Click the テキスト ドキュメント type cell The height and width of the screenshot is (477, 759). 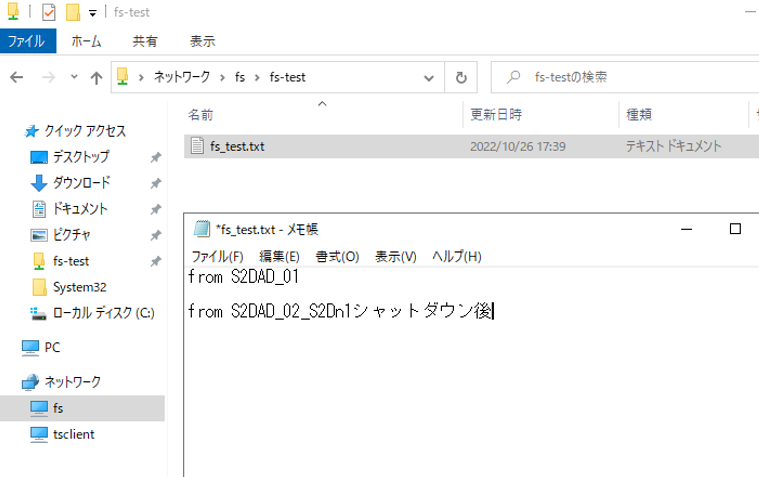point(673,146)
